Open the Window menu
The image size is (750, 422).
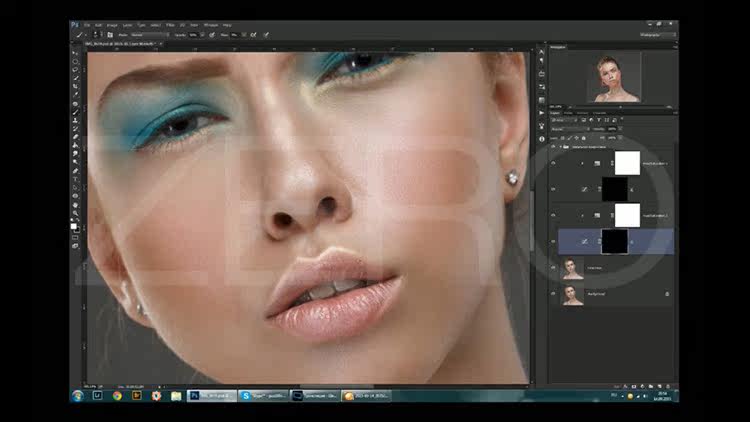[211, 25]
